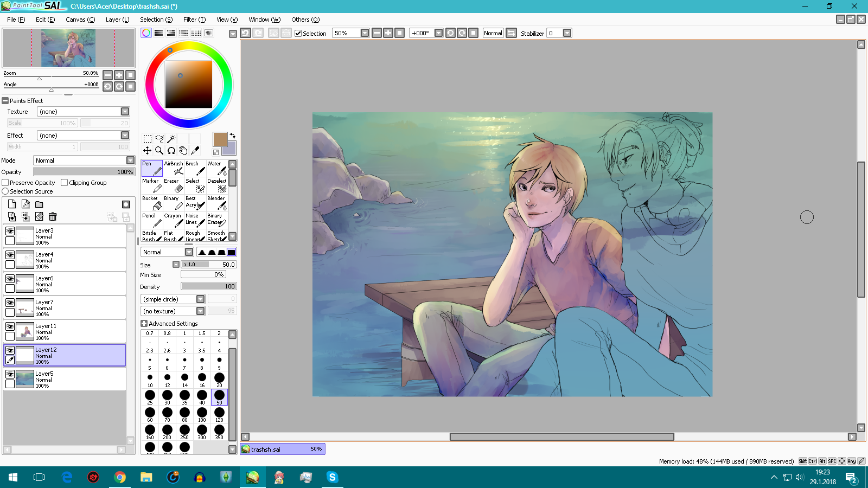Screen dimensions: 868x488
Task: Select the eyedropper color picker tool
Action: click(x=195, y=151)
